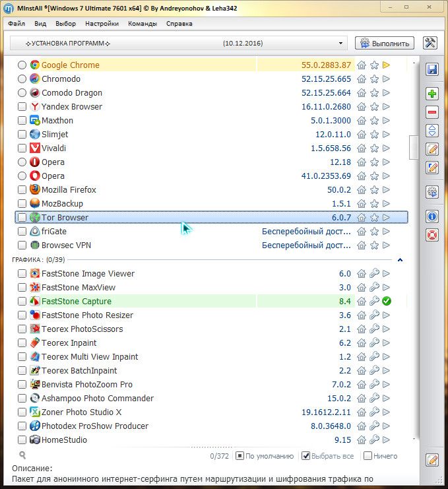Screen dimensions: 448x489
Task: Open the Настройки menu
Action: point(102,24)
